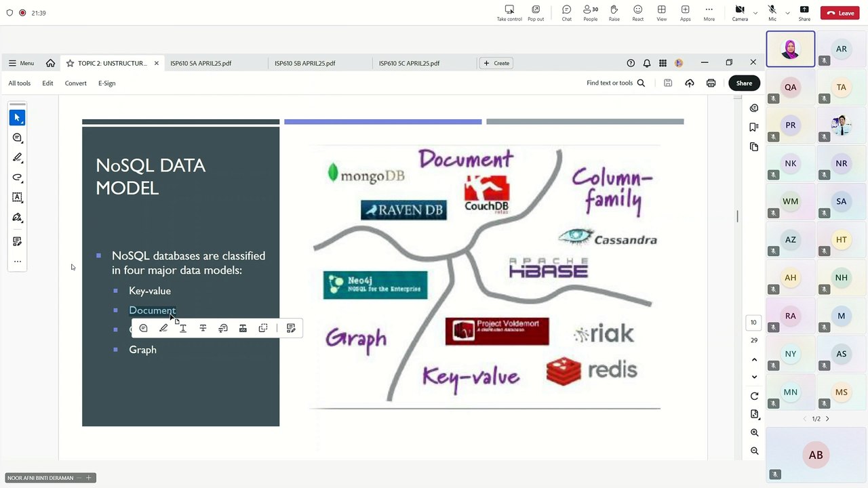Open the View layout menu in Teams

click(x=661, y=12)
